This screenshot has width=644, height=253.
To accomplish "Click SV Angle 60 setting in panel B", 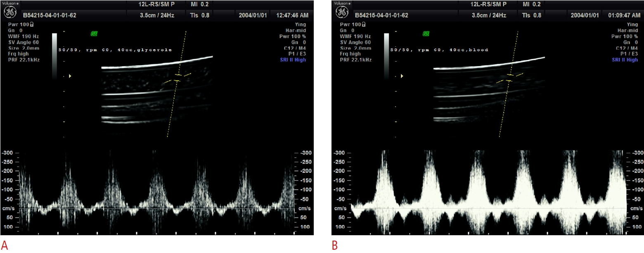I will [355, 42].
